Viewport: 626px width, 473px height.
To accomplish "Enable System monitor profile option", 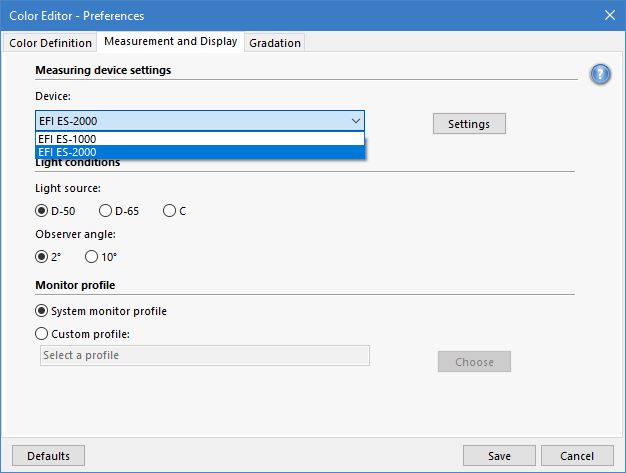I will pyautogui.click(x=101, y=311).
